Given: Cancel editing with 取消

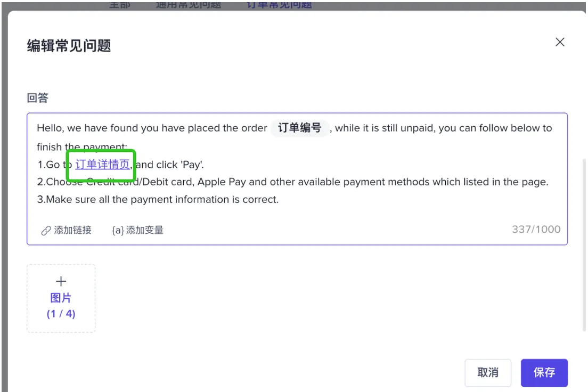Looking at the screenshot, I should 488,372.
